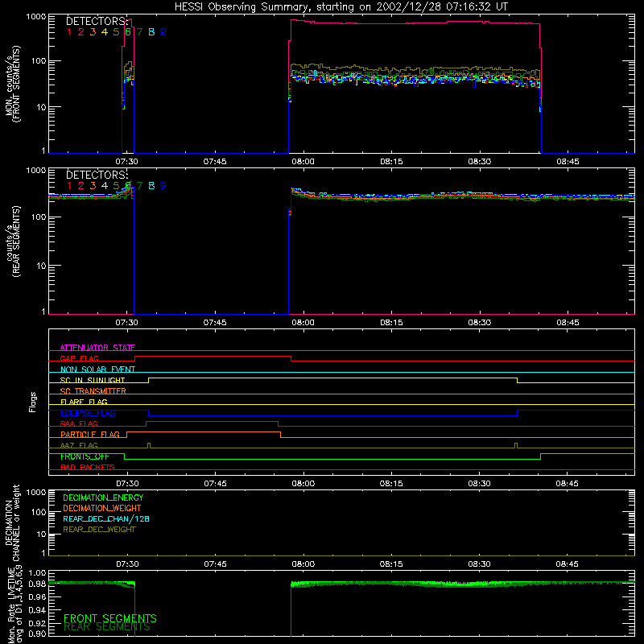The height and width of the screenshot is (644, 644).
Task: Click the REAR_DEC_CHAN/128 legend entry
Action: tap(106, 518)
